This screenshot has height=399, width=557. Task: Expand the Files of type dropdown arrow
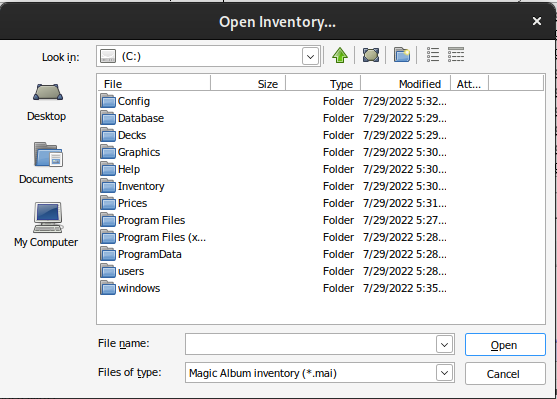coord(444,373)
